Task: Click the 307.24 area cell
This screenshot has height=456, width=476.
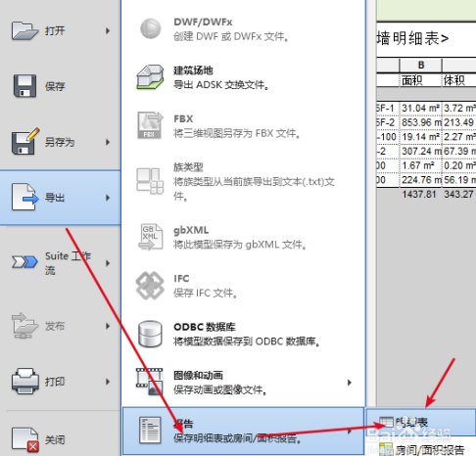Action: click(421, 152)
